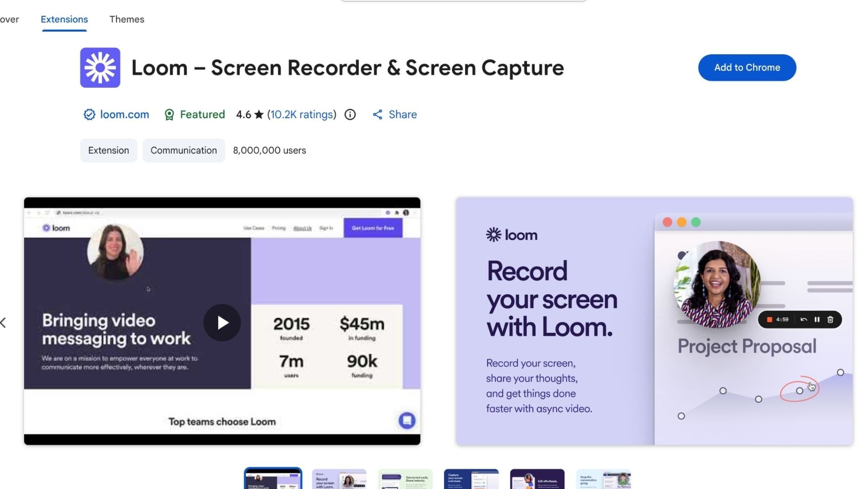Click the Extension category chip

pos(108,151)
